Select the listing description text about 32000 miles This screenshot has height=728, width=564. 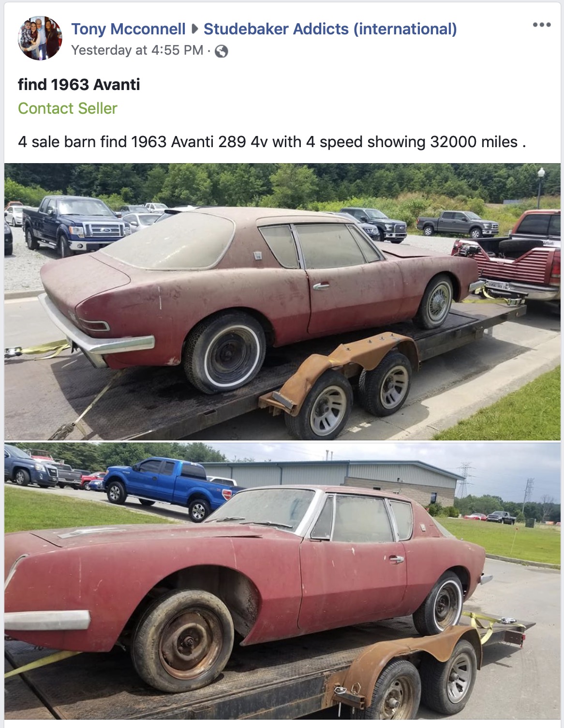click(x=272, y=142)
